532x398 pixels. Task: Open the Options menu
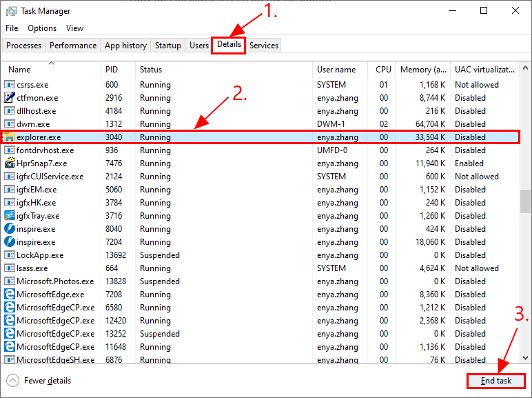tap(42, 28)
